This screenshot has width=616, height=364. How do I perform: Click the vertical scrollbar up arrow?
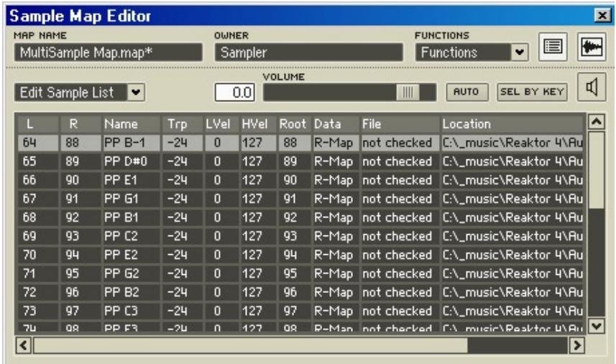tap(596, 122)
